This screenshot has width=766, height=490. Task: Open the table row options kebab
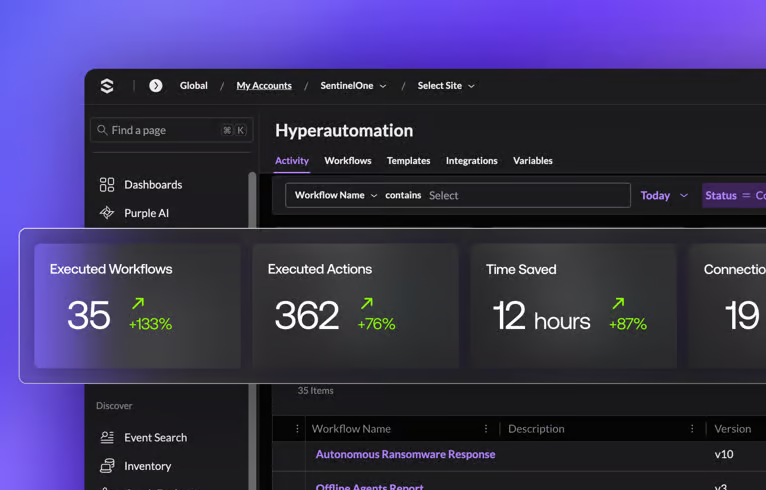297,428
